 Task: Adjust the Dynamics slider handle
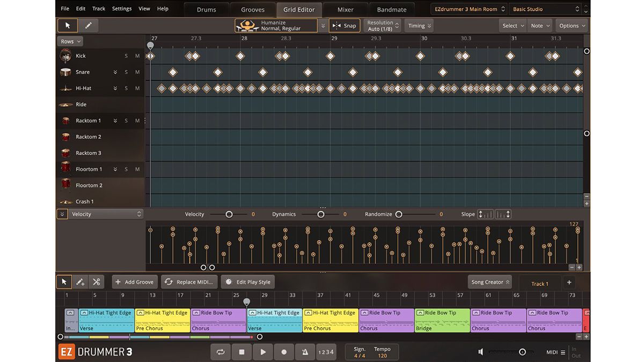(320, 214)
